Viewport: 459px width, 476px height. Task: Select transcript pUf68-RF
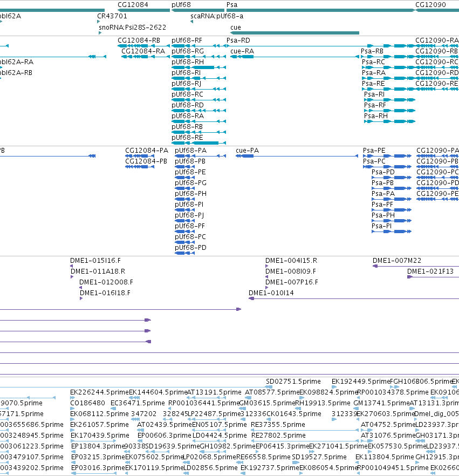tap(198, 46)
